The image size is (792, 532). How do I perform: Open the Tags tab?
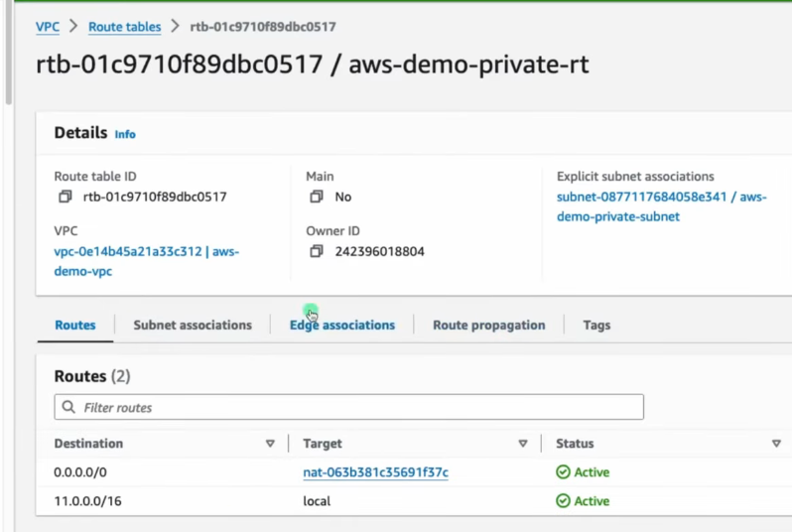pos(596,325)
